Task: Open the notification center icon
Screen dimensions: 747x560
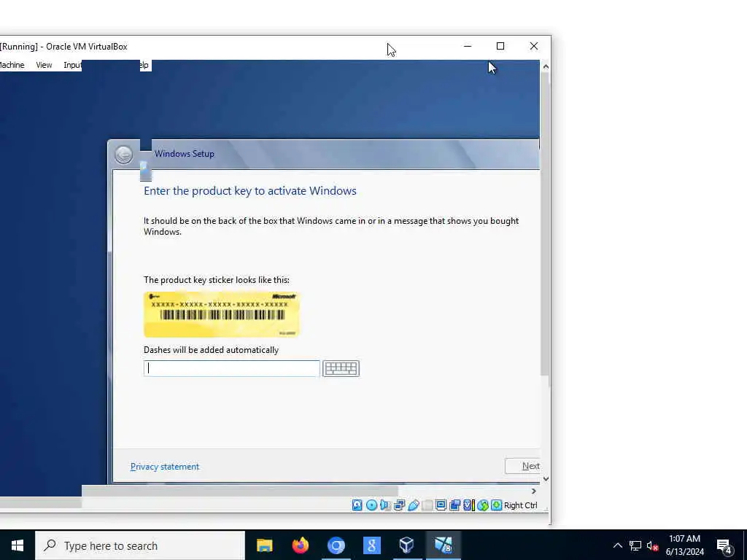Action: (x=724, y=546)
